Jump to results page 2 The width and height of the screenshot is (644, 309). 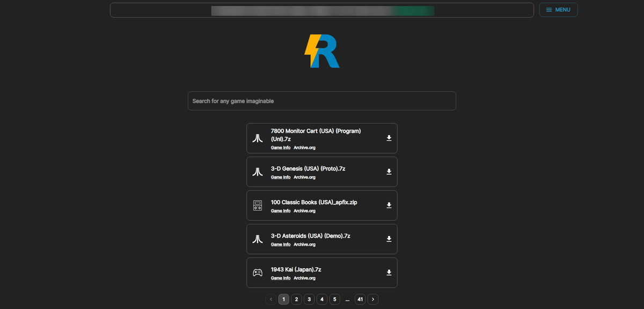pyautogui.click(x=296, y=299)
